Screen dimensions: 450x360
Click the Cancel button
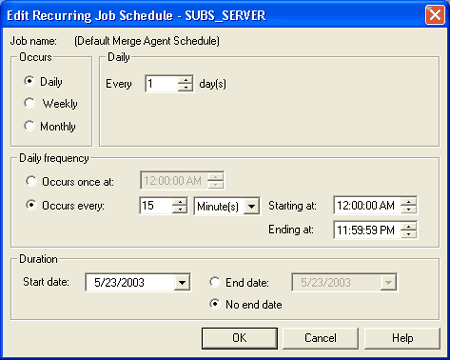pyautogui.click(x=321, y=338)
